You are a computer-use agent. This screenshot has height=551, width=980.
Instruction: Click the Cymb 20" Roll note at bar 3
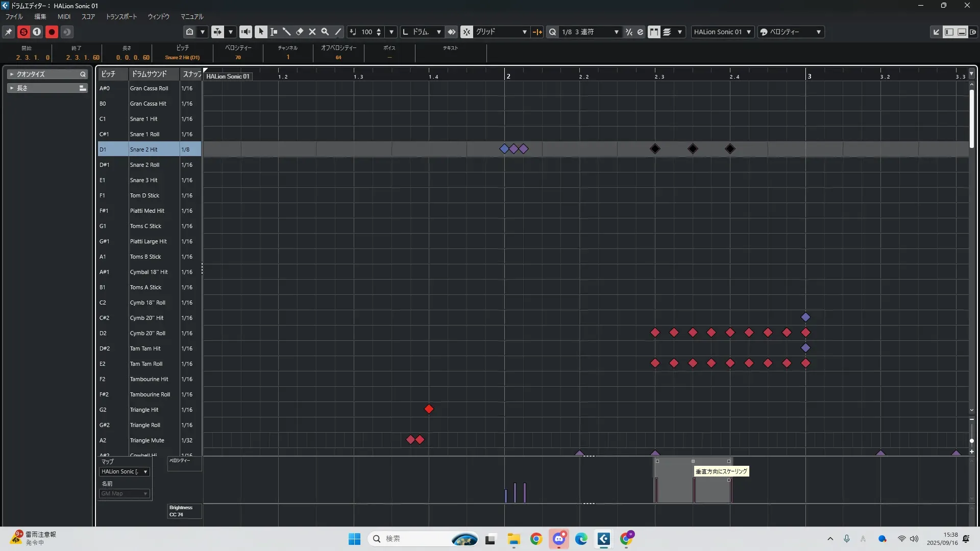tap(805, 333)
